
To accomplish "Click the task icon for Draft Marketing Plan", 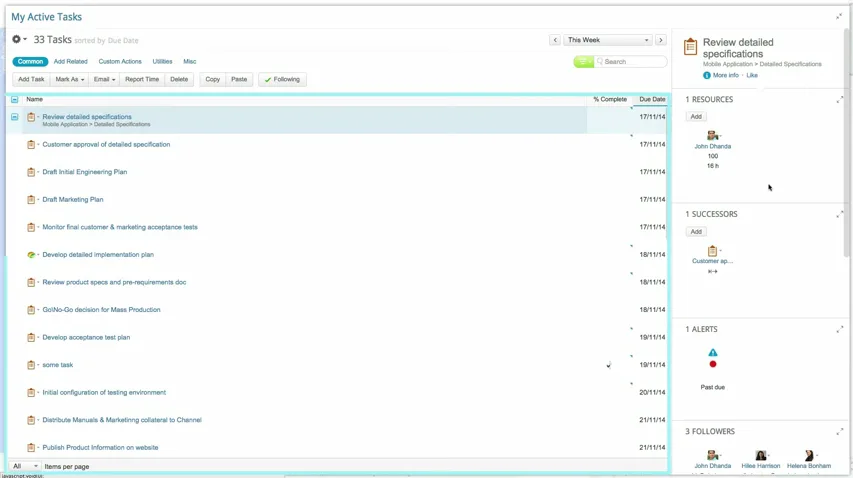I will 31,200.
